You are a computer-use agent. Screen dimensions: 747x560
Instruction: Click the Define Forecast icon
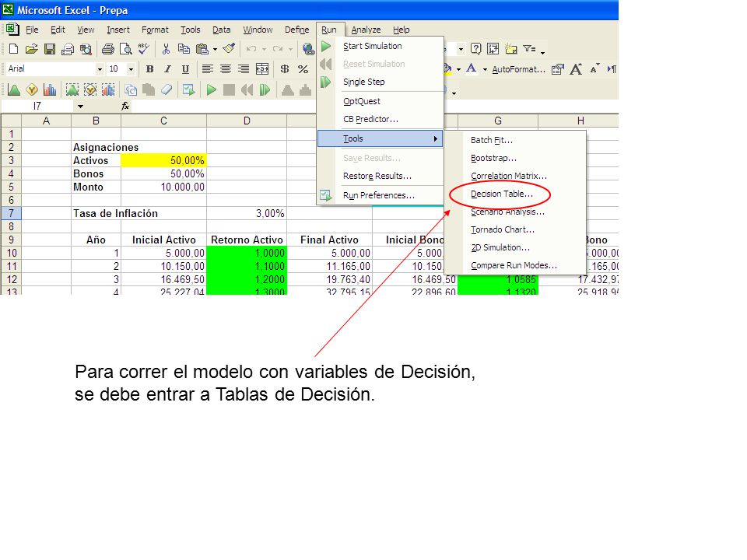coord(50,89)
